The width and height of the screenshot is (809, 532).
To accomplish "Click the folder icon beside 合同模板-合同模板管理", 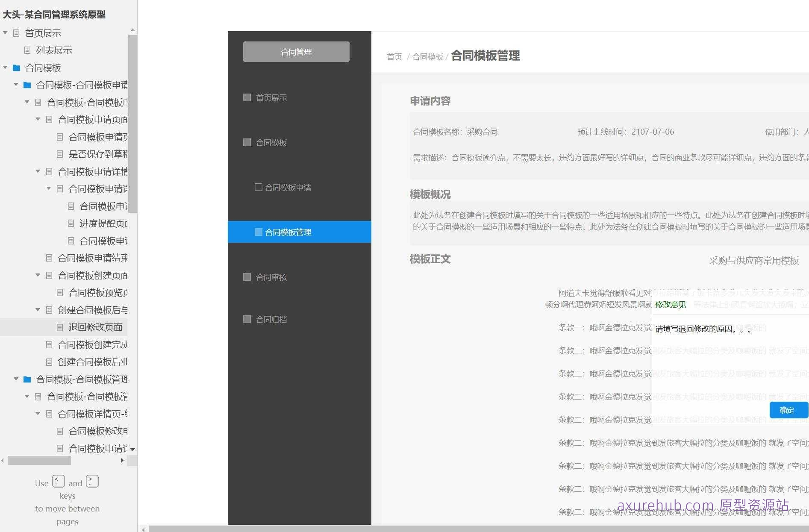I will pyautogui.click(x=27, y=379).
